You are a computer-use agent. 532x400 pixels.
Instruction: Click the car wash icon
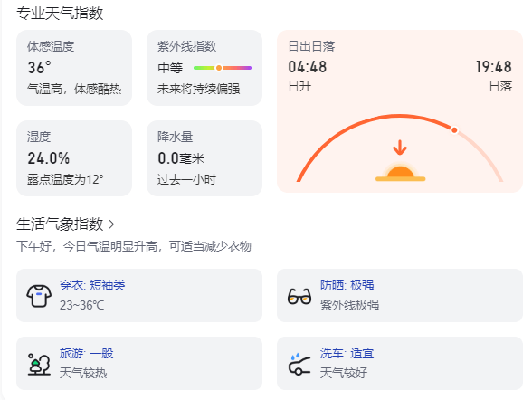299,364
